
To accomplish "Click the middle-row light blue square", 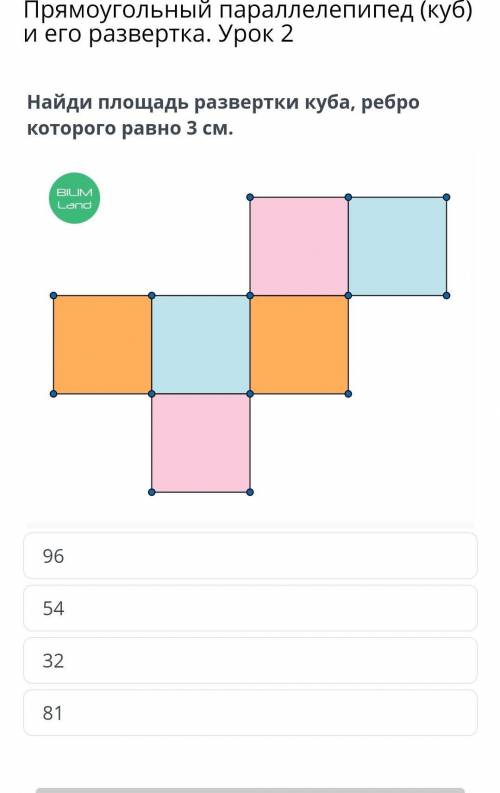I will 201,344.
